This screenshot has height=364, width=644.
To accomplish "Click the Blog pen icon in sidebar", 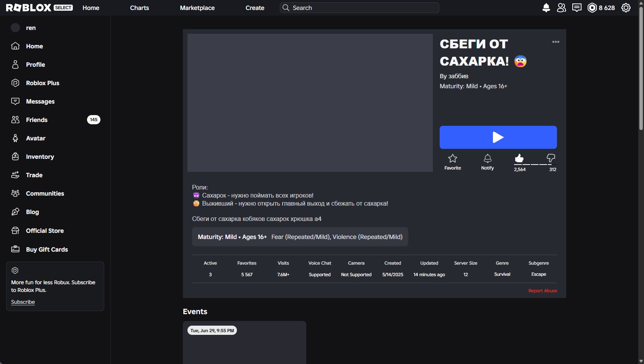I will (15, 212).
